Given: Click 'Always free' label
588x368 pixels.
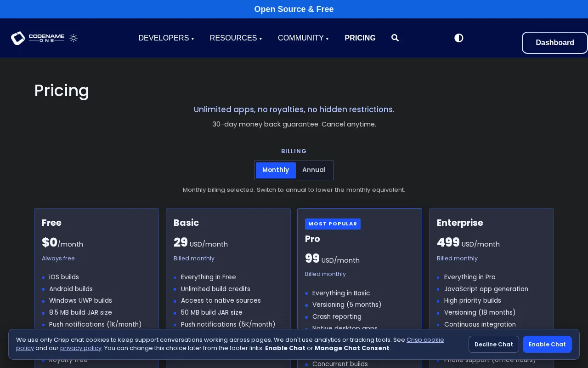Looking at the screenshot, I should (58, 259).
